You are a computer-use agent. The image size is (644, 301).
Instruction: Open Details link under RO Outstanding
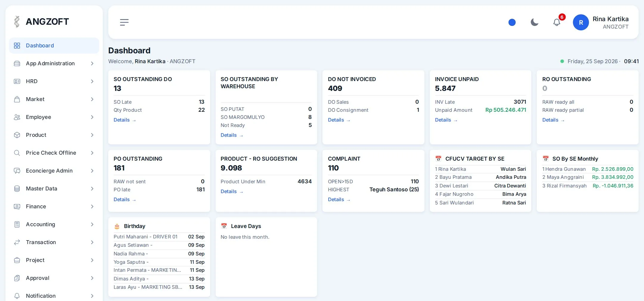[x=553, y=120]
